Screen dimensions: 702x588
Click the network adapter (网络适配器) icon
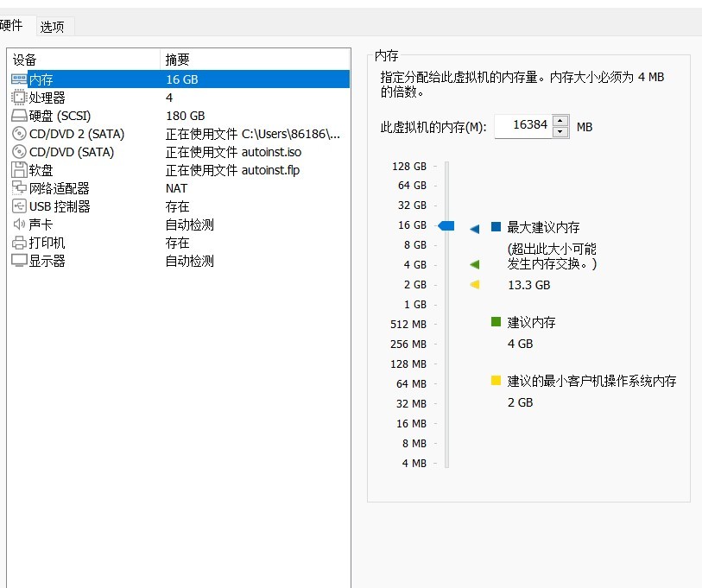(19, 188)
